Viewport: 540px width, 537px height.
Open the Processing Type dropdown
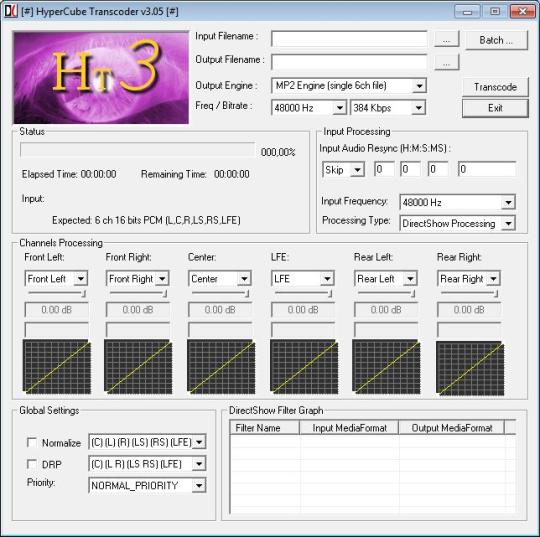coord(457,223)
